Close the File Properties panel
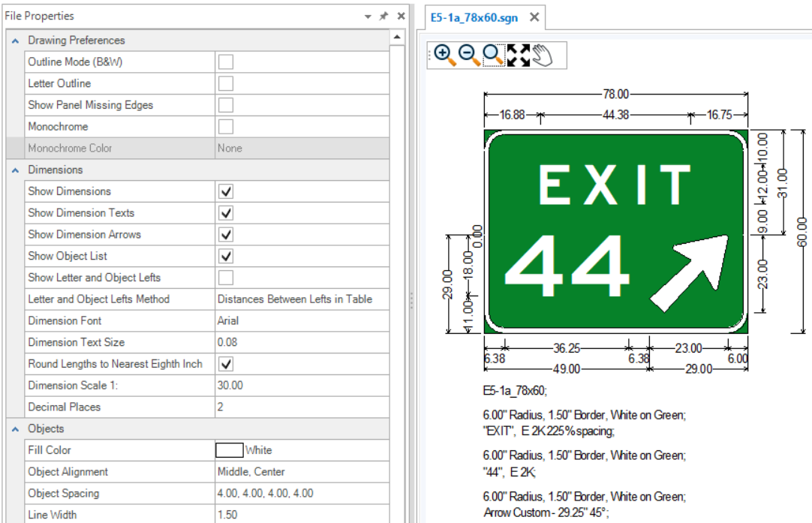The height and width of the screenshot is (523, 812). [401, 16]
